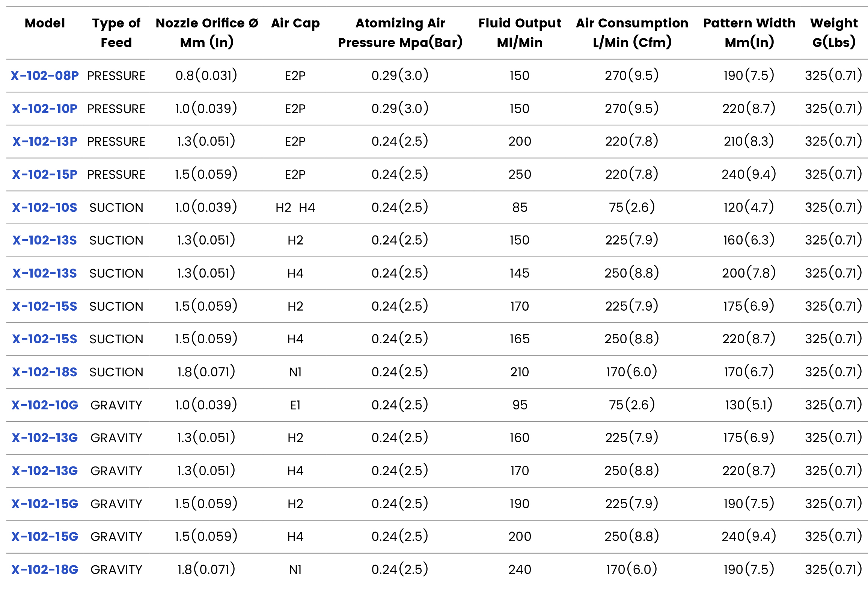The height and width of the screenshot is (607, 868).
Task: Select the X-102-15P model link
Action: click(x=45, y=174)
